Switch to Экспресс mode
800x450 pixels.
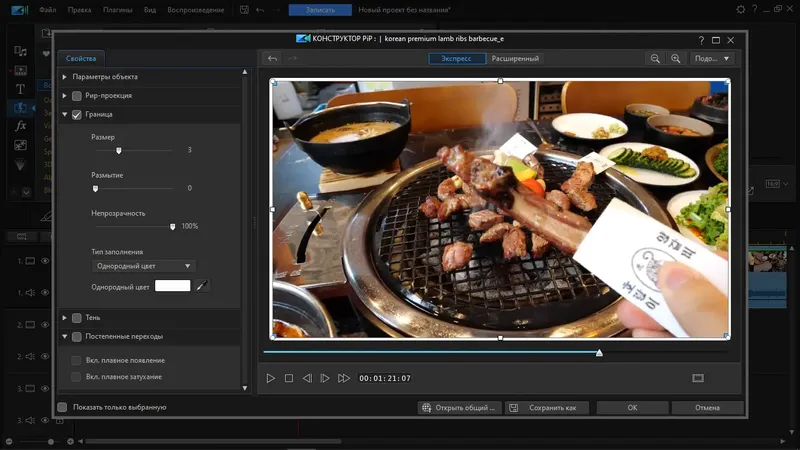coord(457,59)
